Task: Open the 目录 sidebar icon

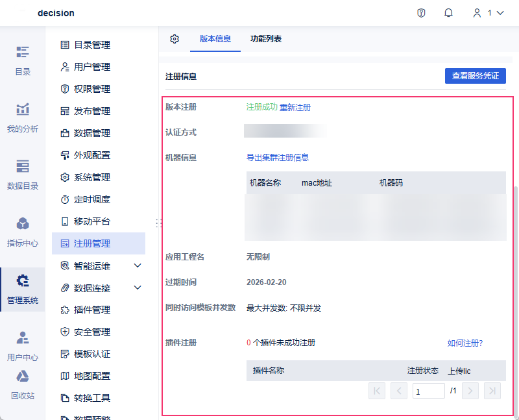Action: tap(23, 52)
